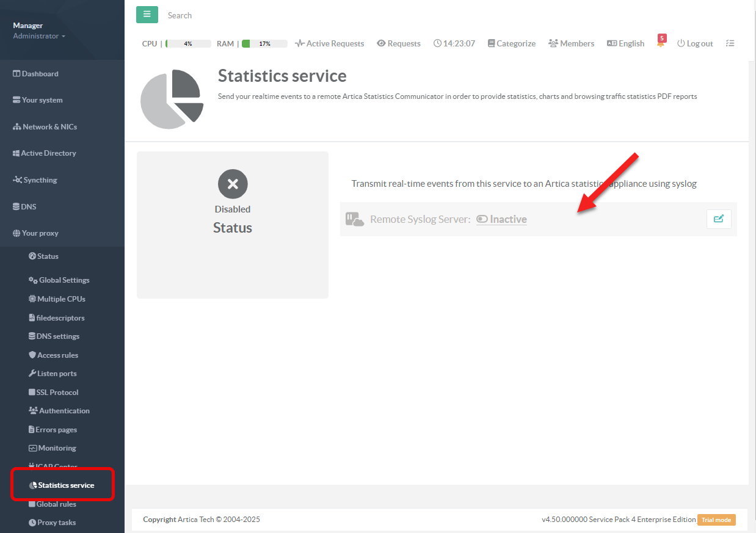Expand the Network & NICs menu

(x=49, y=127)
